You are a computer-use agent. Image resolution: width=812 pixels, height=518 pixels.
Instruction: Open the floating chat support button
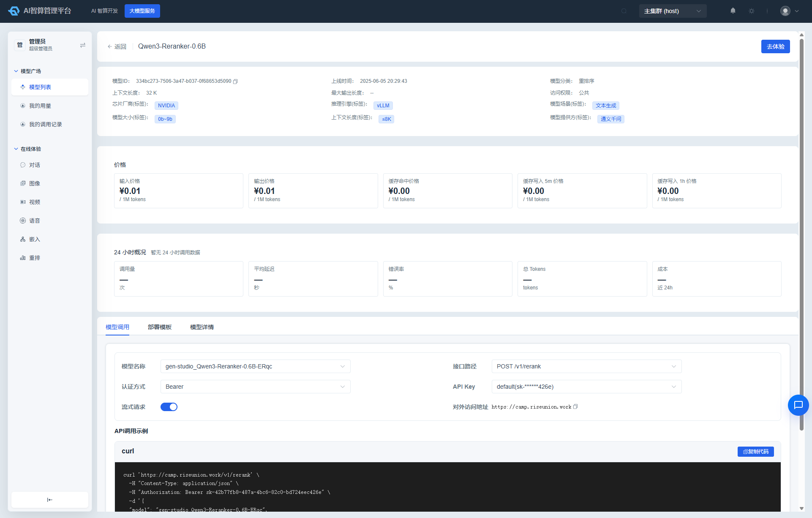[x=798, y=405]
